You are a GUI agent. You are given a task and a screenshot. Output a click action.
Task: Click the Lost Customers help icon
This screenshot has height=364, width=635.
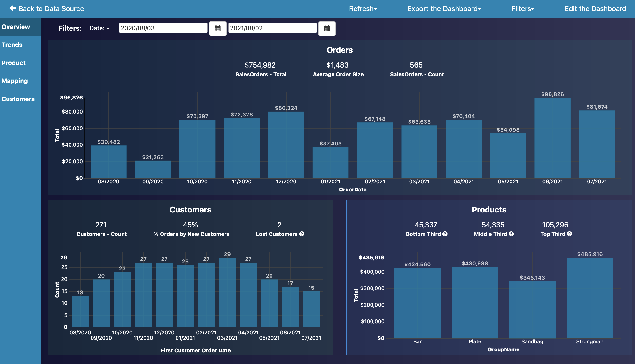pos(302,234)
